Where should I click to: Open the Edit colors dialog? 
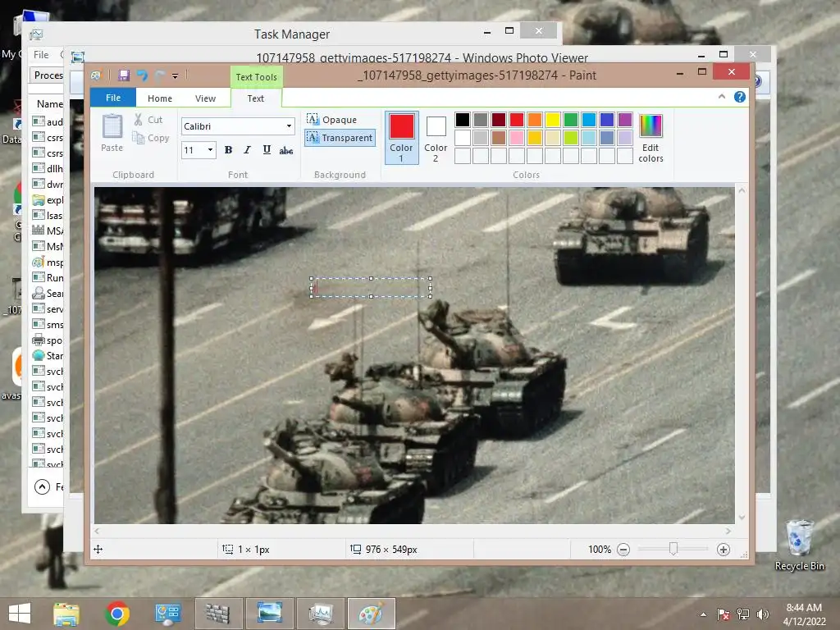(651, 138)
